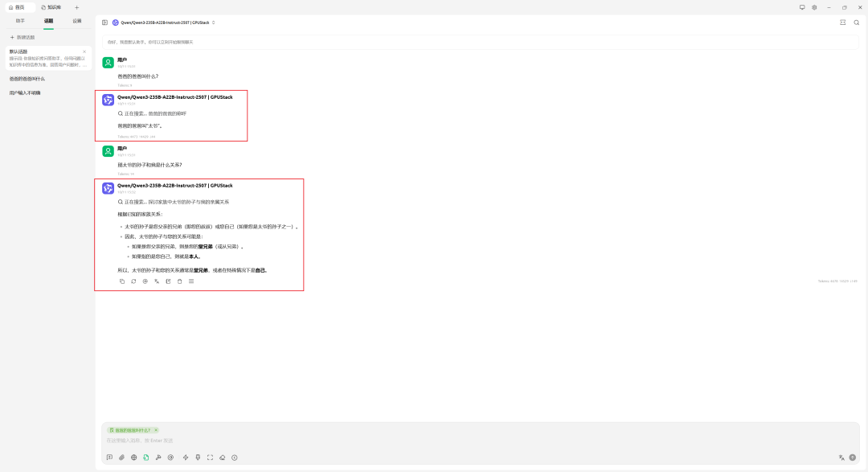Toggle the expand icon beside the search icon
The height and width of the screenshot is (472, 868).
pyautogui.click(x=842, y=23)
